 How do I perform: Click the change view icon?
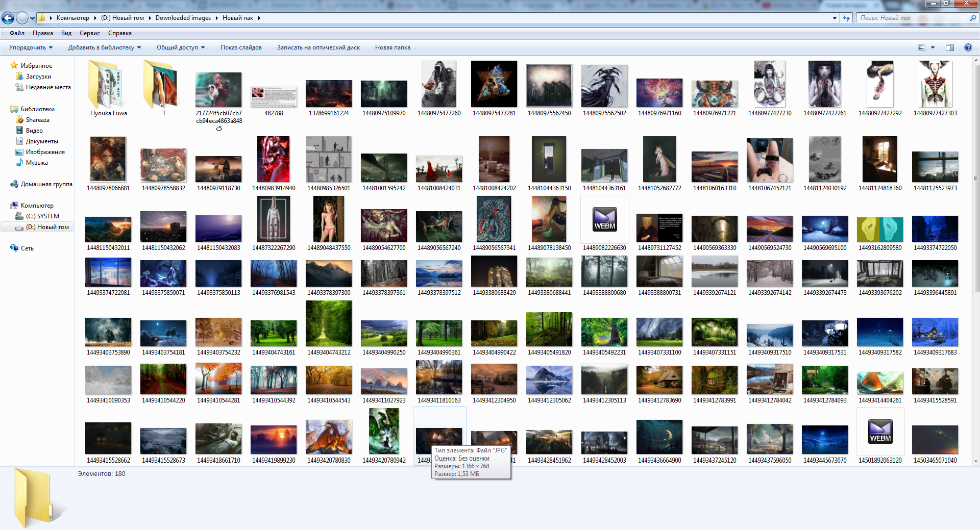pyautogui.click(x=922, y=47)
